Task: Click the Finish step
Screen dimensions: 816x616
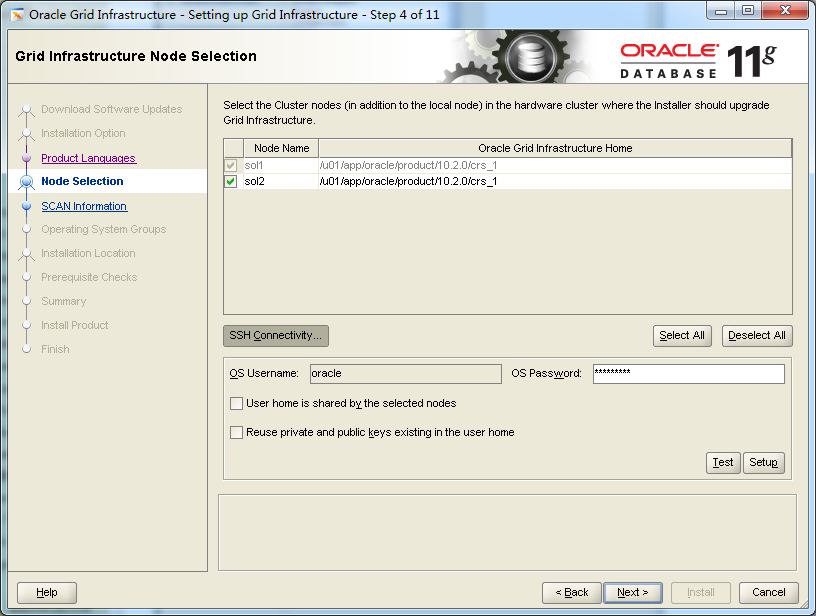Action: (x=55, y=349)
